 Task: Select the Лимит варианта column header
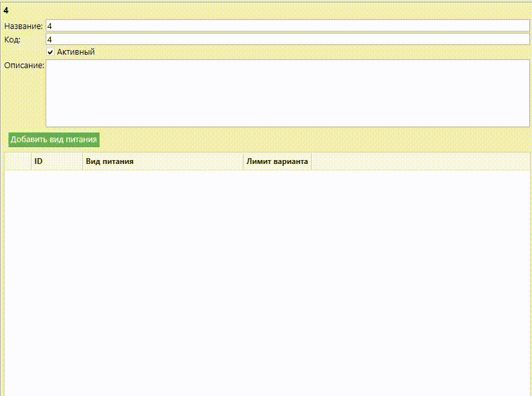[277, 162]
